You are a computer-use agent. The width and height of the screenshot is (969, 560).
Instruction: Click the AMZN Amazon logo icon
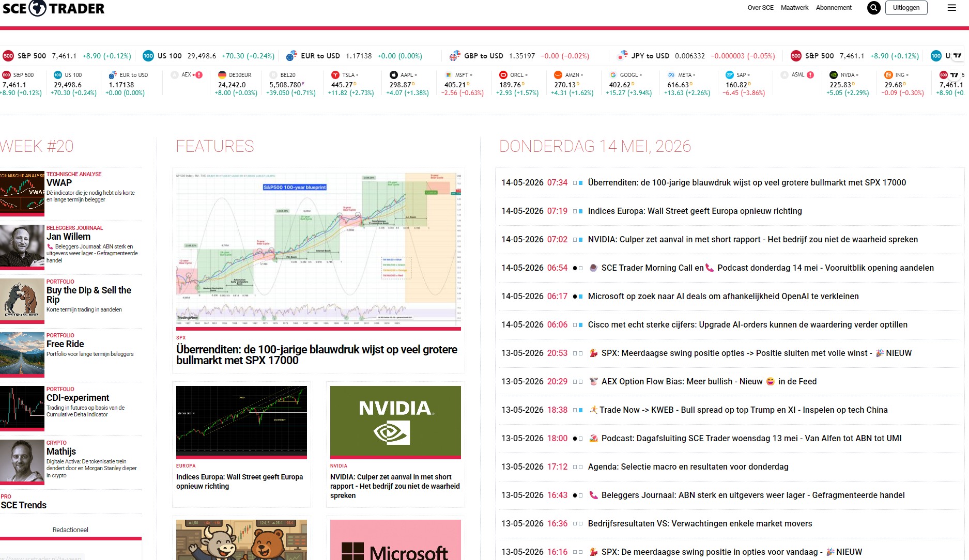pyautogui.click(x=558, y=75)
